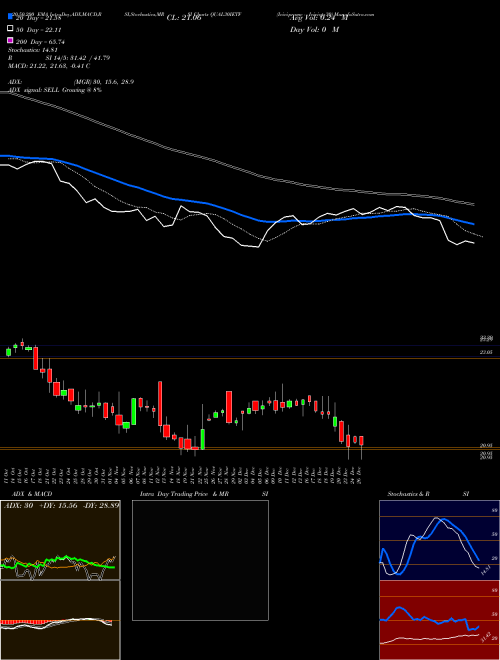
Task: Click the Stochastics end value label 14.81
Action: [x=485, y=571]
